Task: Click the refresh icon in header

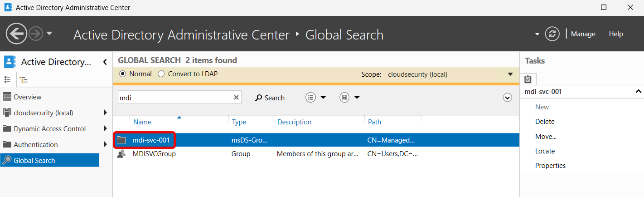Action: [552, 34]
